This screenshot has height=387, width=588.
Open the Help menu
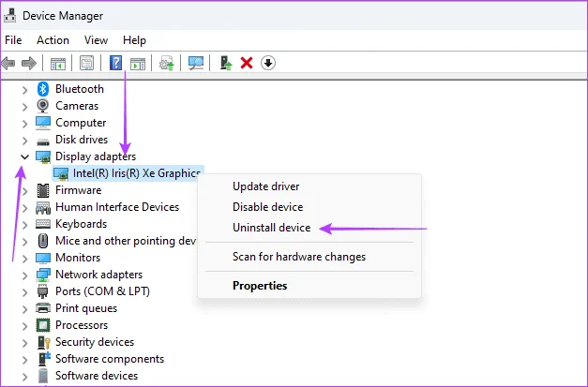coord(134,40)
